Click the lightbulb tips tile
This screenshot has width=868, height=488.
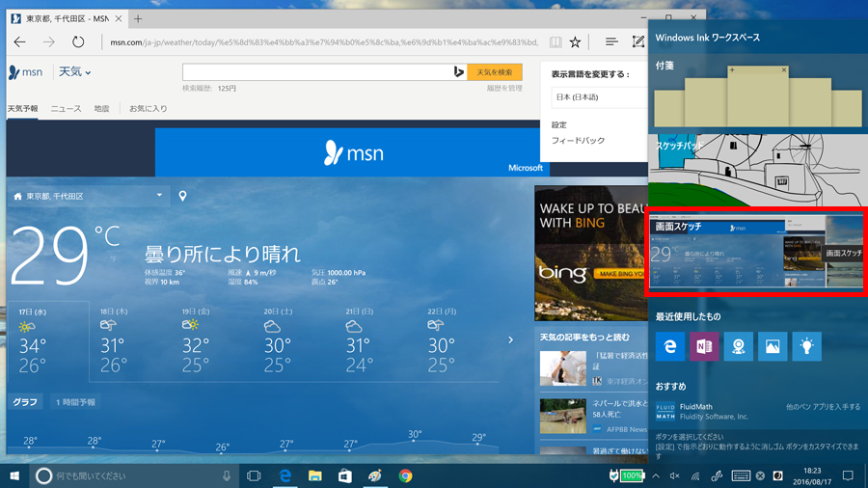click(x=806, y=347)
